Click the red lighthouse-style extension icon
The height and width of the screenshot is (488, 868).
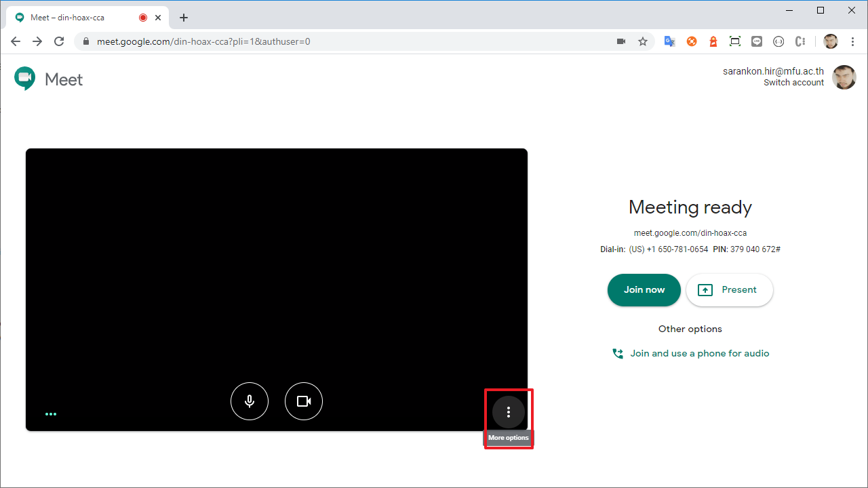tap(713, 41)
